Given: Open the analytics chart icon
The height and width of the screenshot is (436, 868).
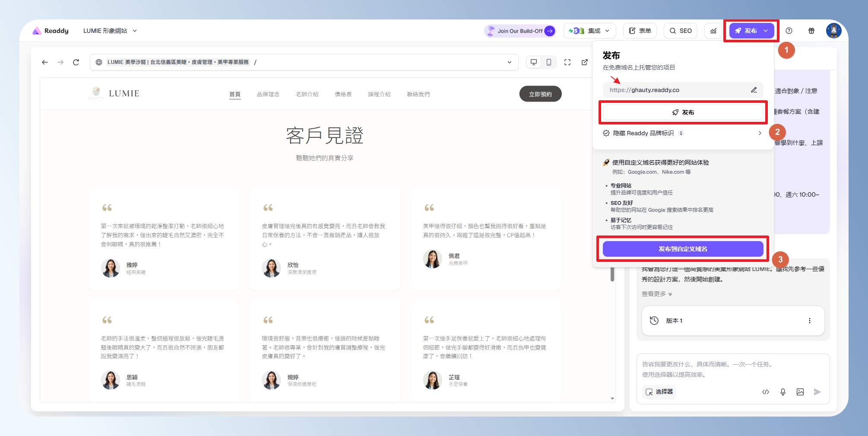Looking at the screenshot, I should (x=713, y=31).
